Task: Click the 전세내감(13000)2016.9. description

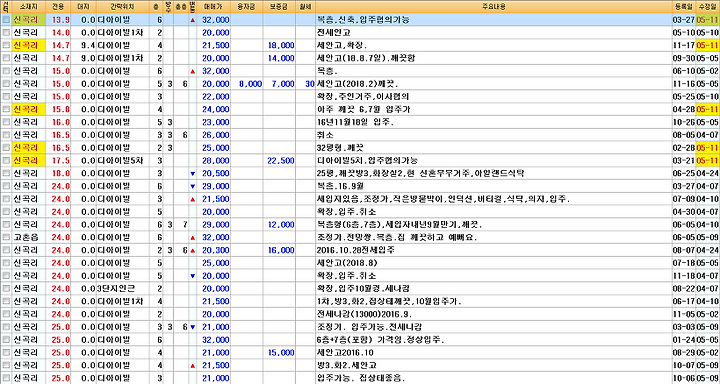Action: 364,315
